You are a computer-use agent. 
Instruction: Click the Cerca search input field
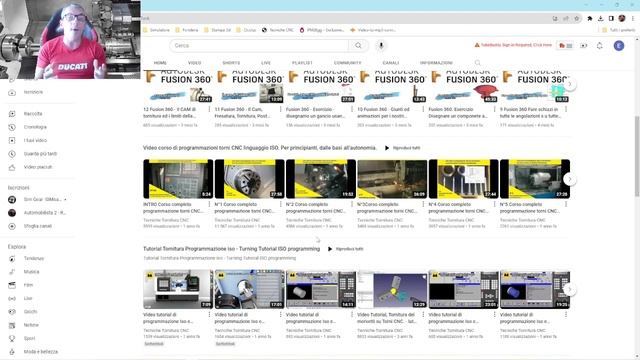[x=259, y=46]
